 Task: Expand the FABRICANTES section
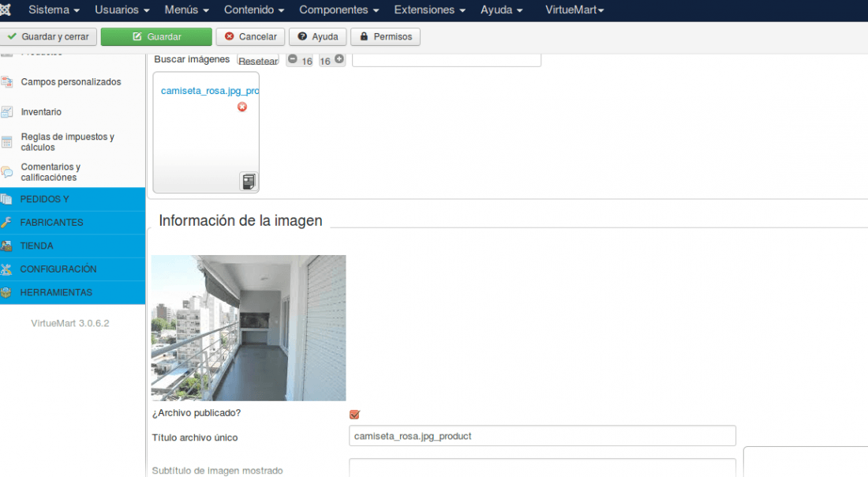[x=73, y=222]
